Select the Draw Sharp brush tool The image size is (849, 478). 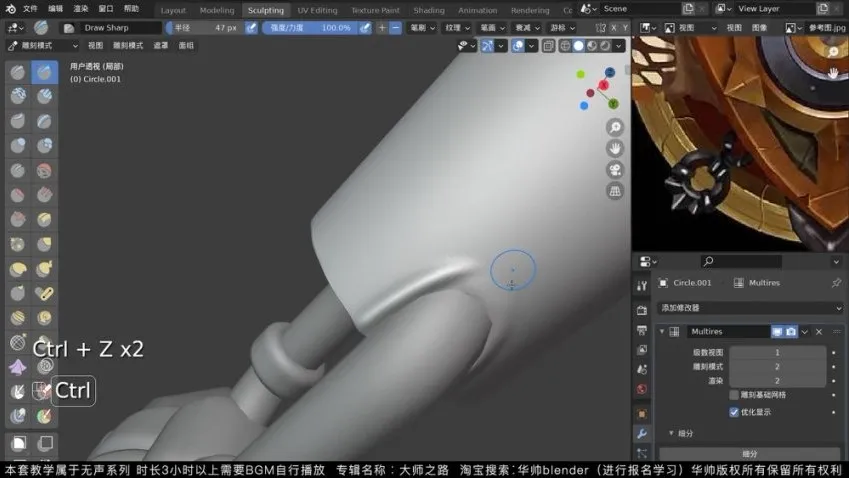44,71
